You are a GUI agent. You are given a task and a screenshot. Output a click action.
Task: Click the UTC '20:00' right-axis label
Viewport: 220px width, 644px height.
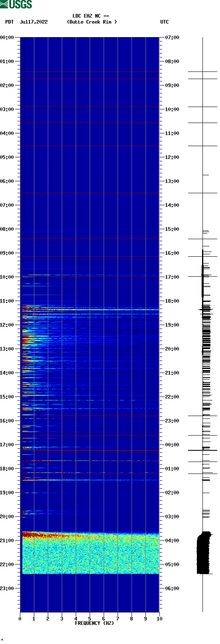(172, 349)
